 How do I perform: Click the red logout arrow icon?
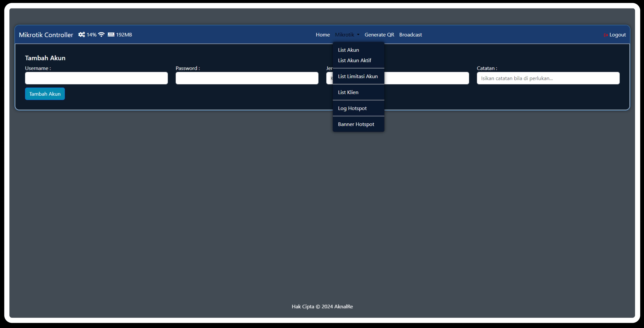[606, 35]
